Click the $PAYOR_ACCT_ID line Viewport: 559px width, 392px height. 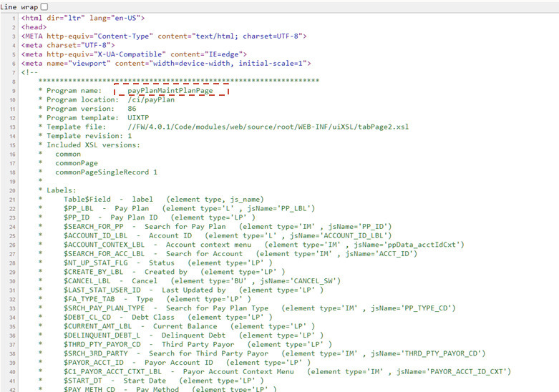188,363
